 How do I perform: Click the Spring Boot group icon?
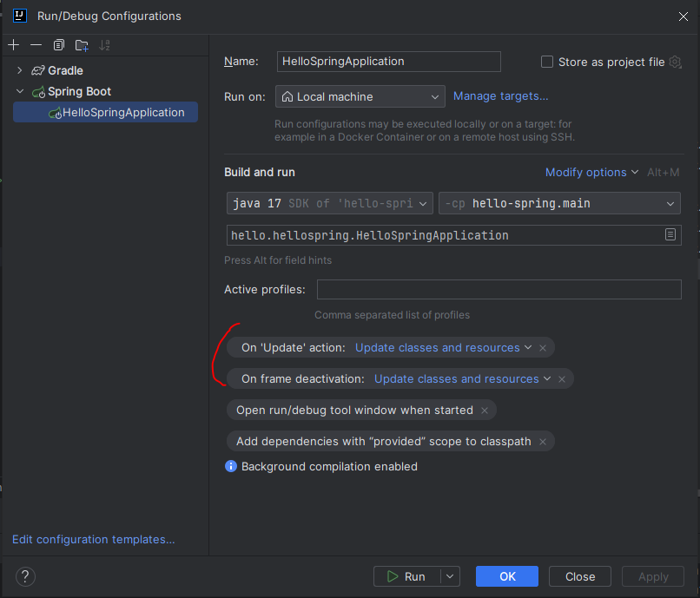click(x=38, y=92)
